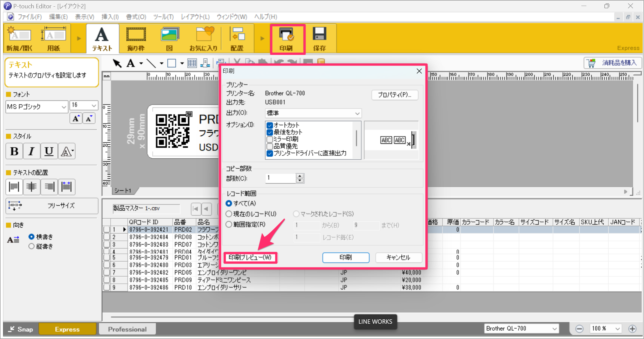Image resolution: width=644 pixels, height=339 pixels.
Task: Click the 新規/開く icon in the ribbon
Action: (19, 39)
